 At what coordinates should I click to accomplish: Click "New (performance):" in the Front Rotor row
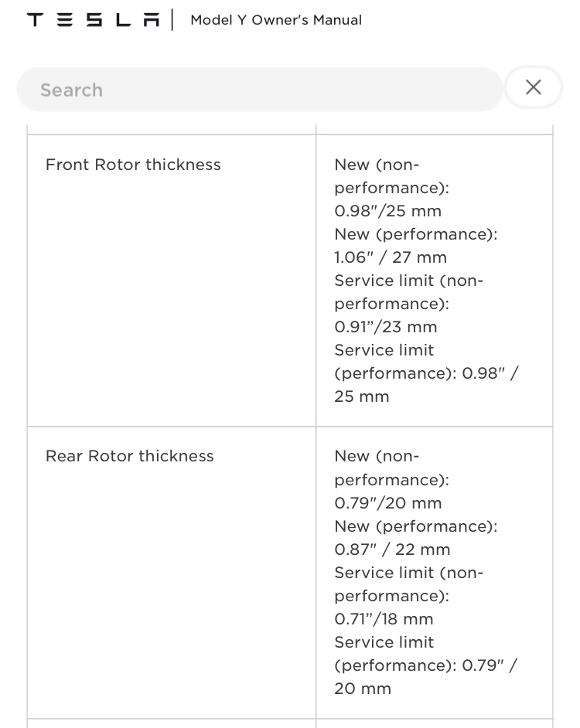pyautogui.click(x=416, y=234)
